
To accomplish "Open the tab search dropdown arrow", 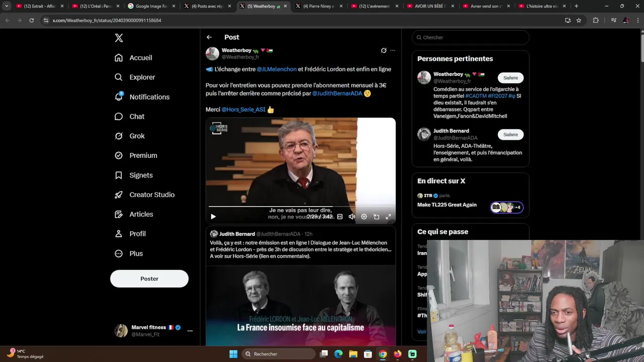I will [7, 6].
